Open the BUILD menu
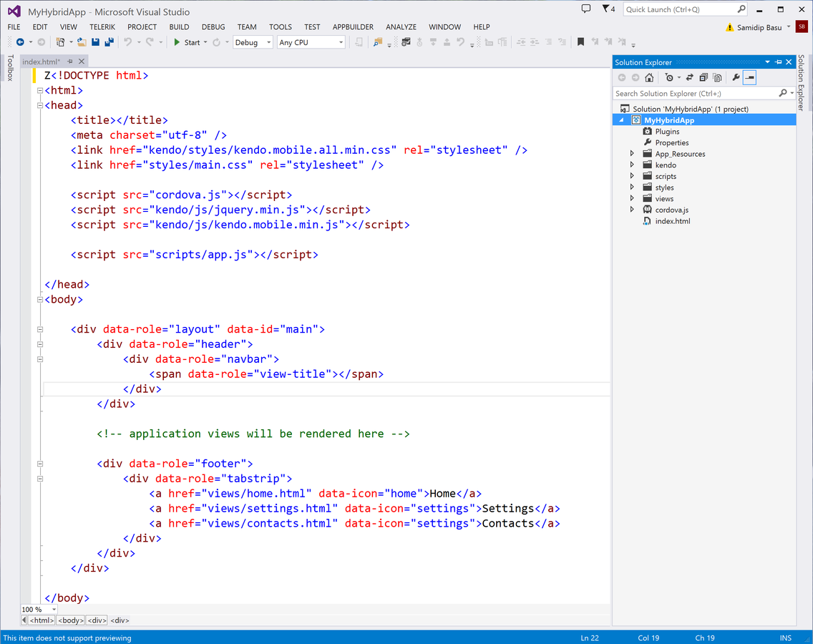This screenshot has height=644, width=813. (x=179, y=27)
